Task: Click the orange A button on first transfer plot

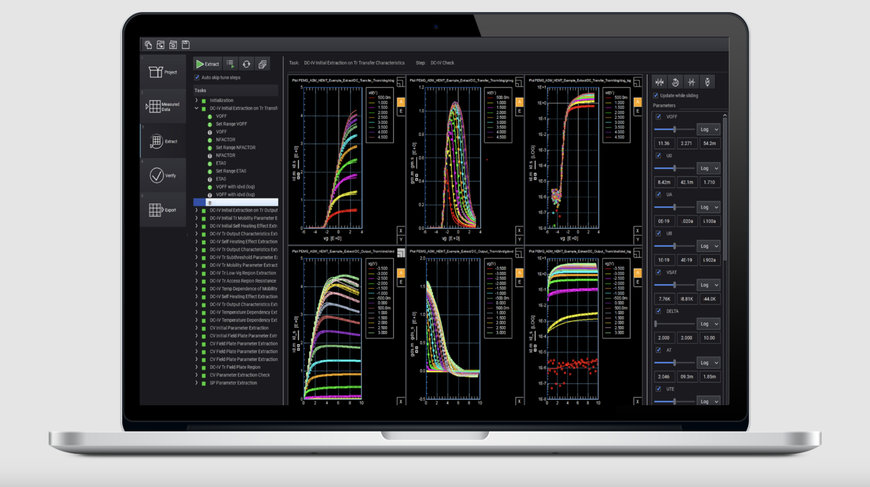Action: pos(401,102)
